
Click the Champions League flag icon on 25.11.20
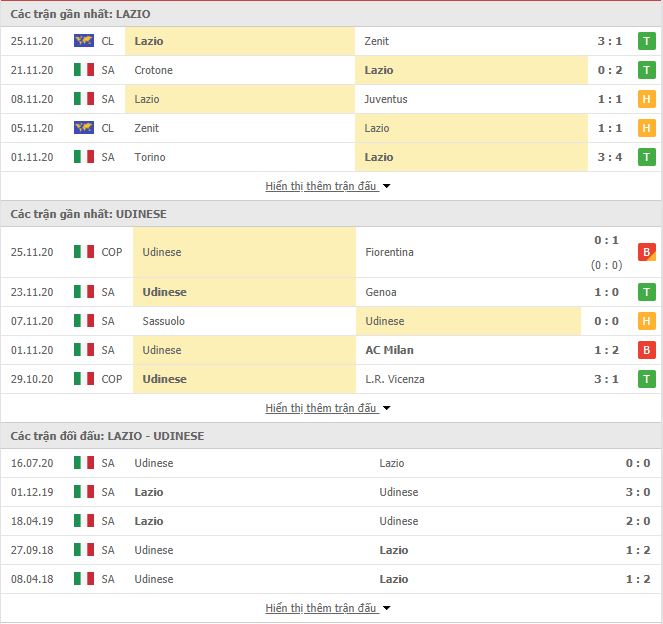84,41
